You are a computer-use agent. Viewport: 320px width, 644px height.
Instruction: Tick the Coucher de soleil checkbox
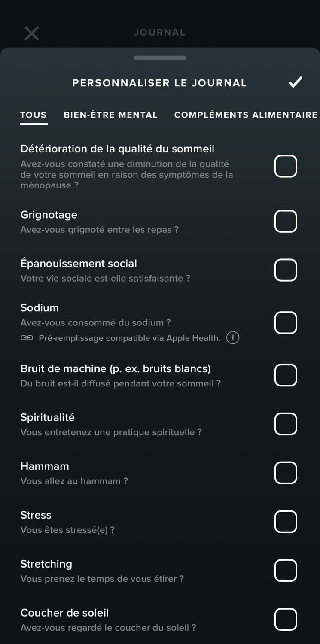tap(286, 620)
